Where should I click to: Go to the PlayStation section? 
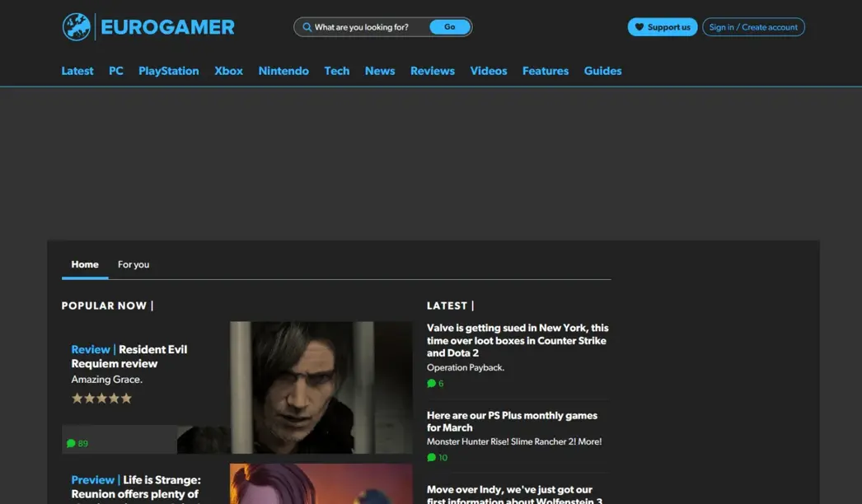pos(169,71)
